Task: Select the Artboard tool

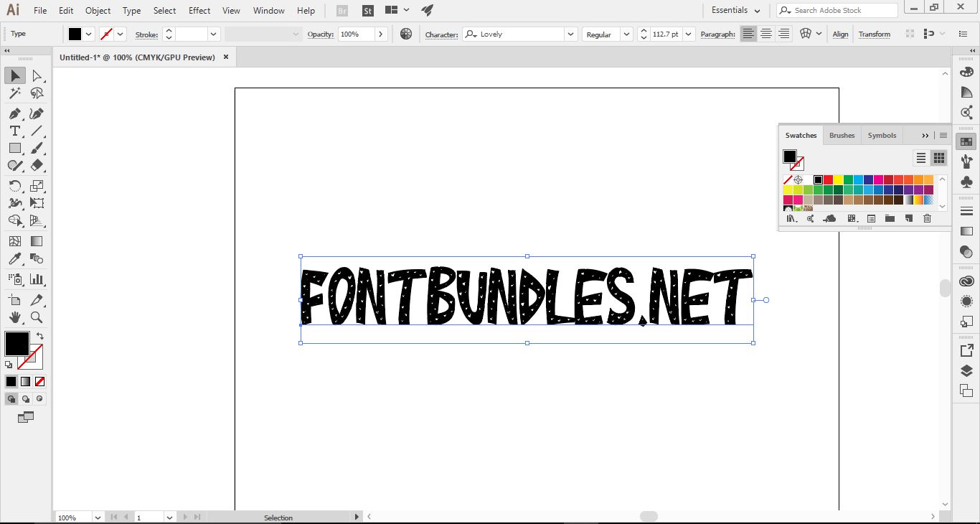Action: (14, 300)
